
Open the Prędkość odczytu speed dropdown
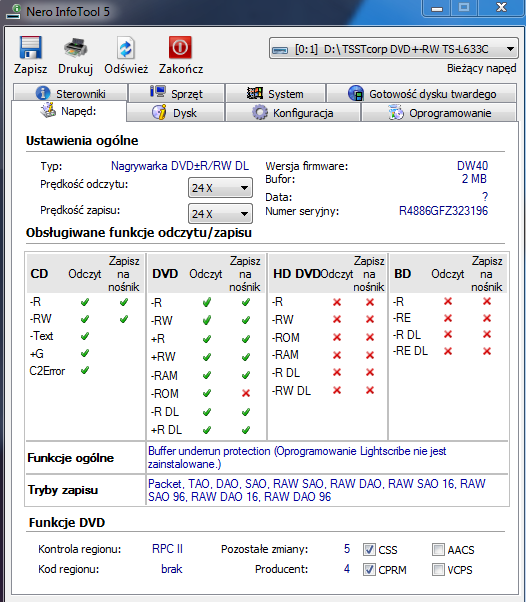click(x=220, y=188)
